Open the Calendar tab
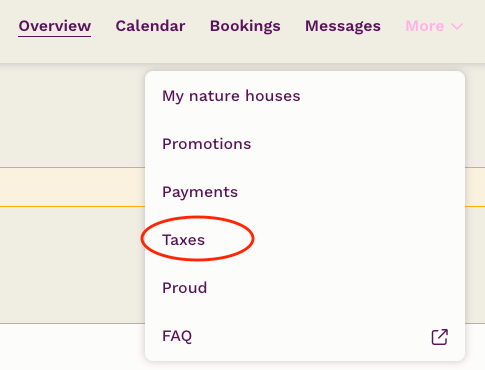This screenshot has width=485, height=370. pos(150,26)
